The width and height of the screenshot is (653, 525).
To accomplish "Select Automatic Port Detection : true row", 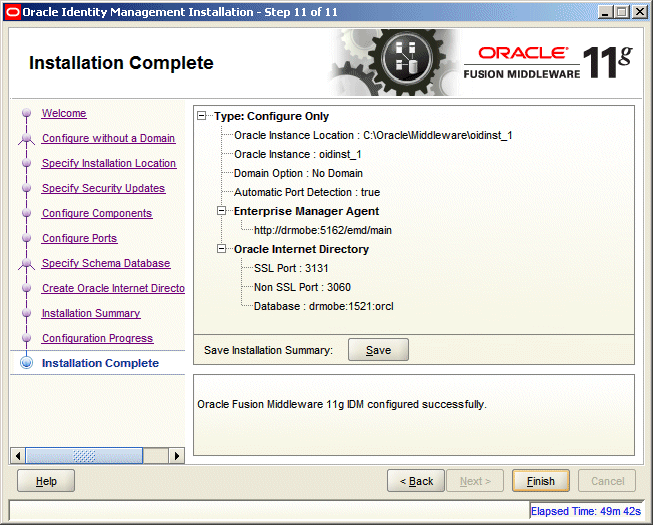I will point(307,192).
